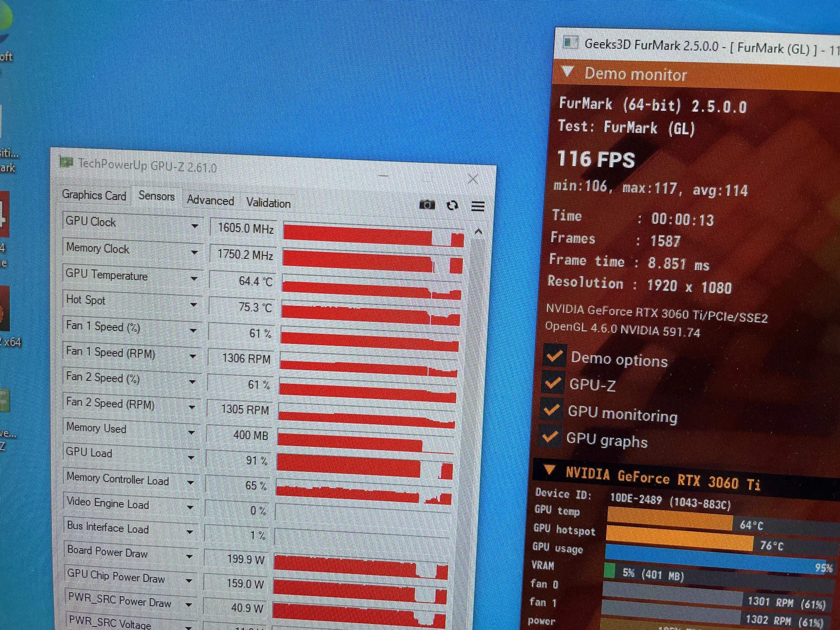Click the GPU-Z refresh icon
Image resolution: width=840 pixels, height=630 pixels.
(x=452, y=205)
